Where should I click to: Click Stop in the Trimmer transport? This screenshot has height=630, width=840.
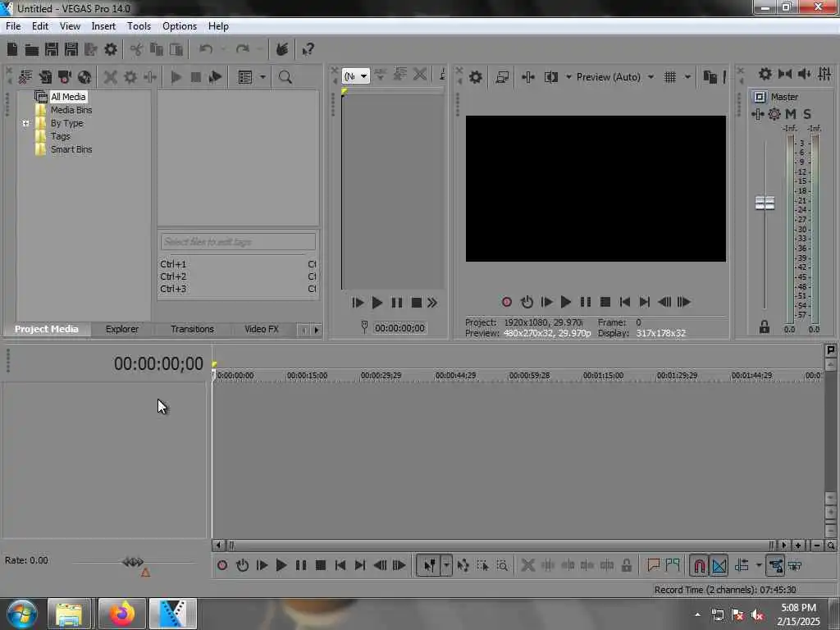416,303
